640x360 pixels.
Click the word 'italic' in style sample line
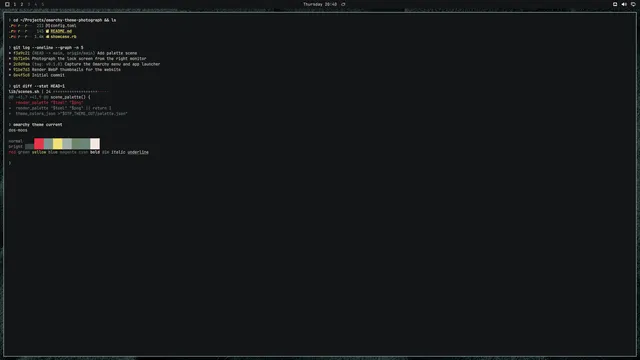[118, 152]
